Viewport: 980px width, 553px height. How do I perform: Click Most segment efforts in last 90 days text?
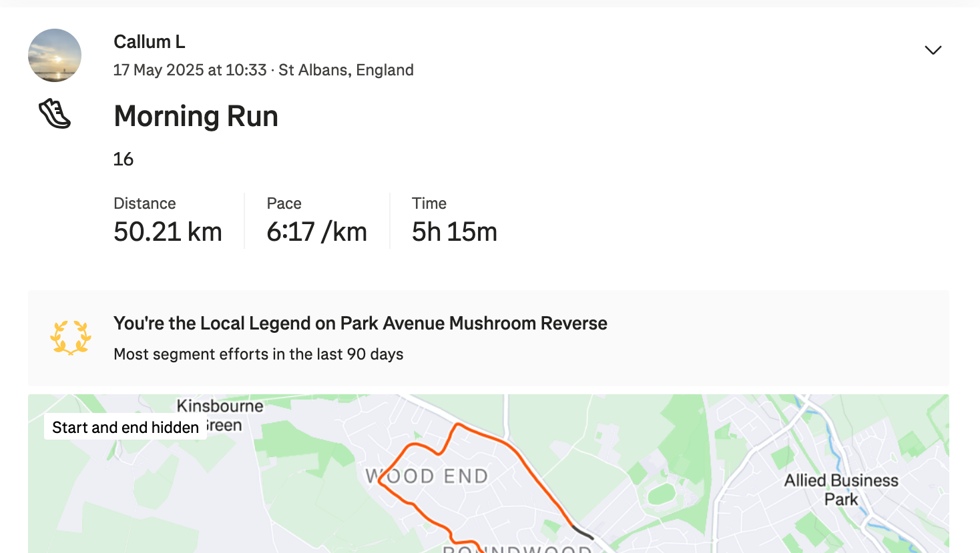pos(258,354)
